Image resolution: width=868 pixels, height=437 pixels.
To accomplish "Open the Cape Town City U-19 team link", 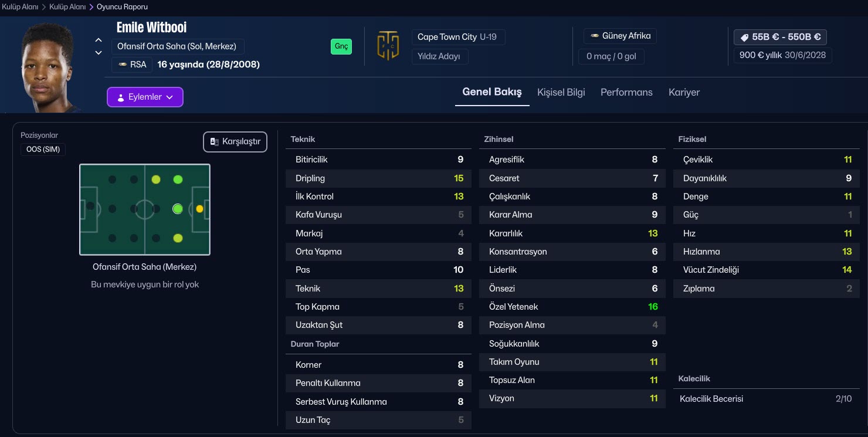I will (x=457, y=37).
